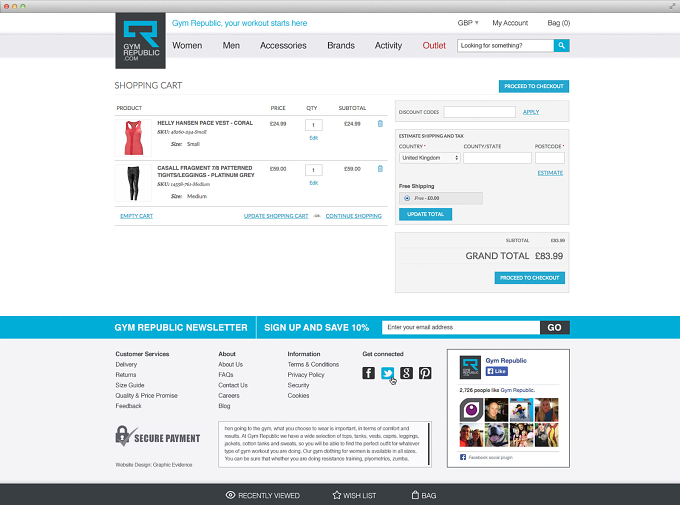Click Update Shopping Cart link
The height and width of the screenshot is (505, 680).
tap(276, 216)
